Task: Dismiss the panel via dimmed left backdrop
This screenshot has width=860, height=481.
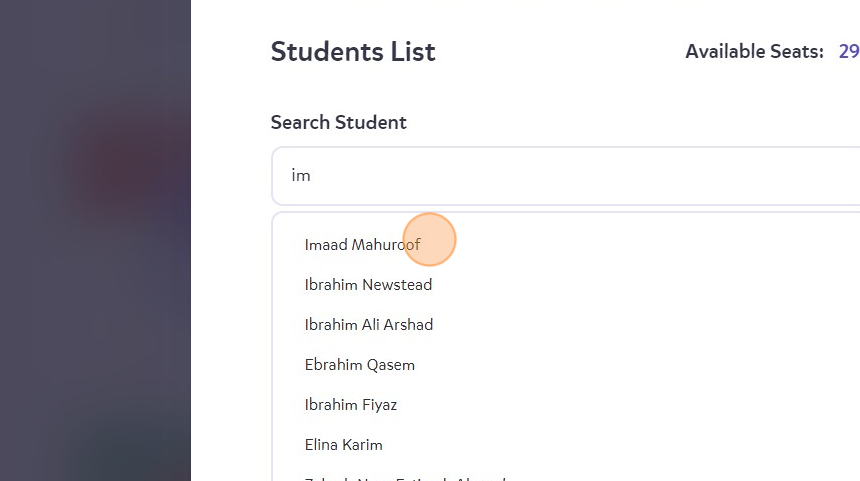Action: (95, 240)
